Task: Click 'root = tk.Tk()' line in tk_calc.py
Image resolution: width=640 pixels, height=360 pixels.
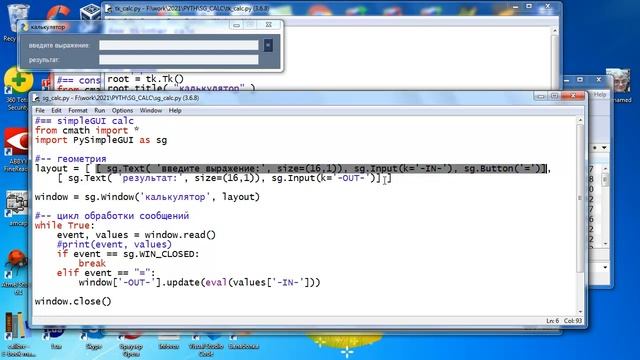Action: pos(145,79)
